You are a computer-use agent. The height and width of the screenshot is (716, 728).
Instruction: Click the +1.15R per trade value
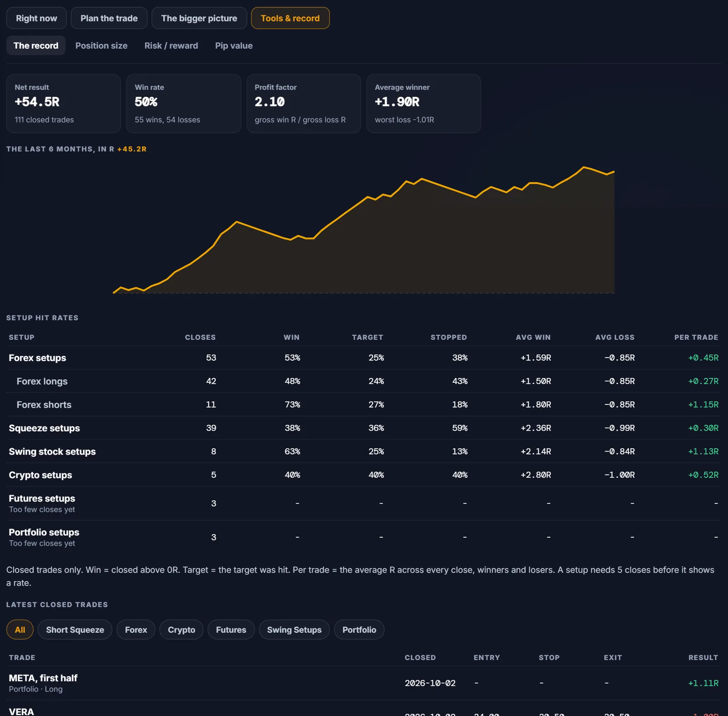coord(703,404)
